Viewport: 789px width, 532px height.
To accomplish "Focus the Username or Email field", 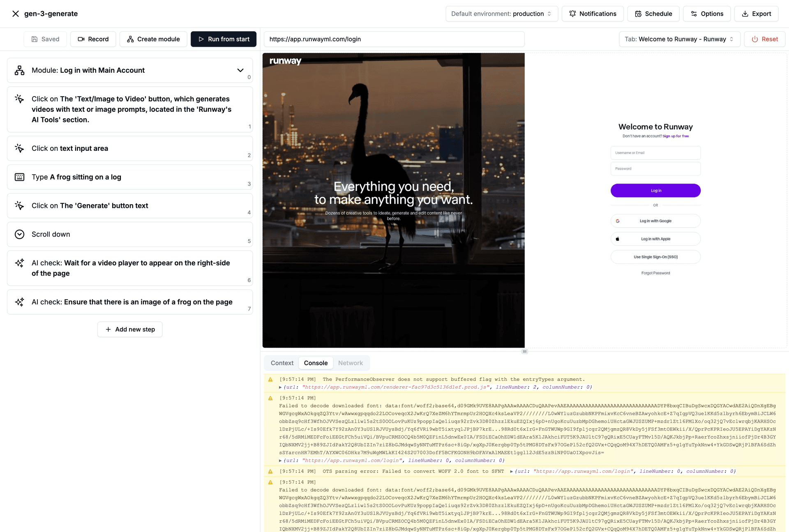I will tap(655, 153).
